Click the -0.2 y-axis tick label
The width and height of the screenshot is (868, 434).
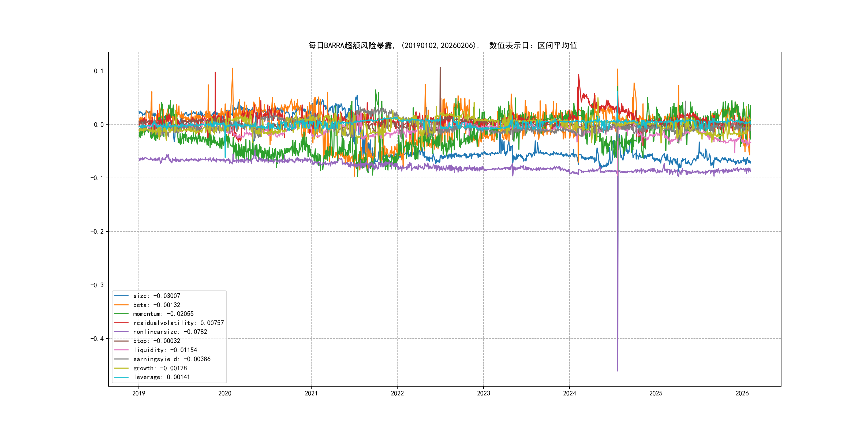(97, 231)
